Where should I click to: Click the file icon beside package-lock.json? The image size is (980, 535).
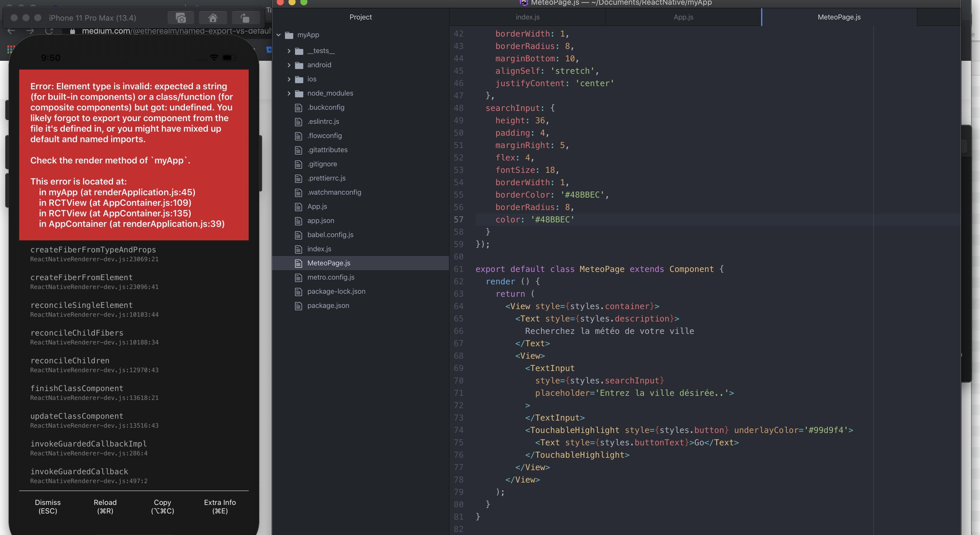point(299,291)
